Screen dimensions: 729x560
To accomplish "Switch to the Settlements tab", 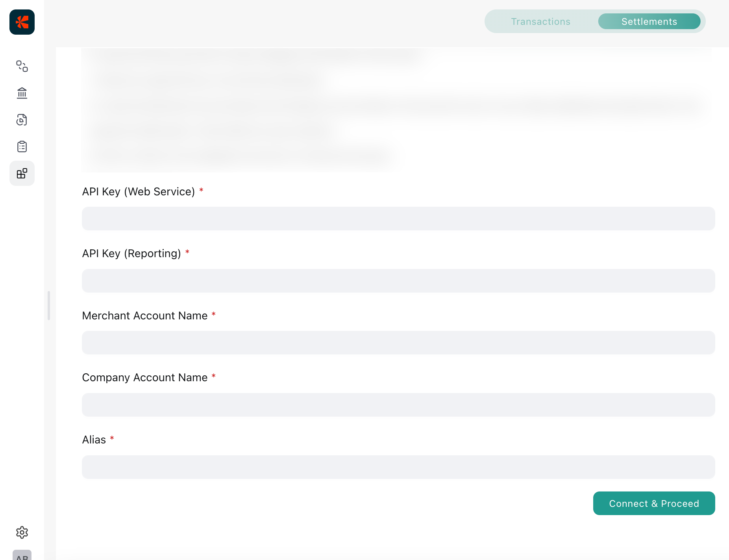I will [649, 22].
